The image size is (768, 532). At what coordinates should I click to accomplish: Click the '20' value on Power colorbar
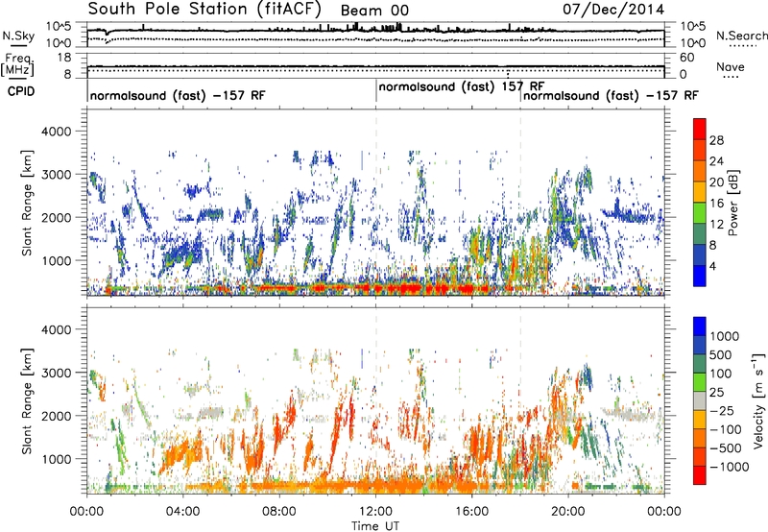coord(716,182)
